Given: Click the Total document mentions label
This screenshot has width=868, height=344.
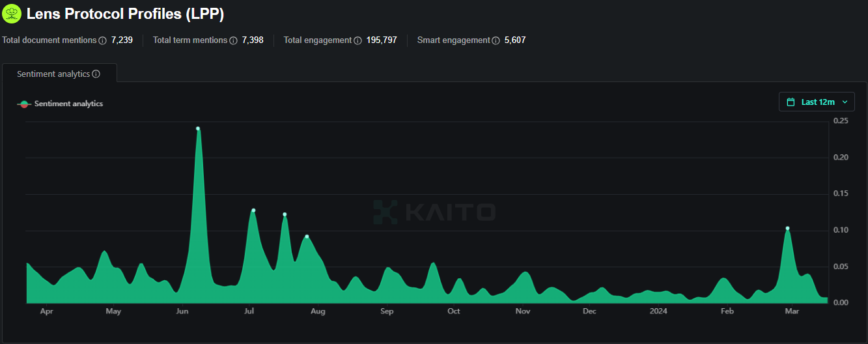Looking at the screenshot, I should (49, 40).
